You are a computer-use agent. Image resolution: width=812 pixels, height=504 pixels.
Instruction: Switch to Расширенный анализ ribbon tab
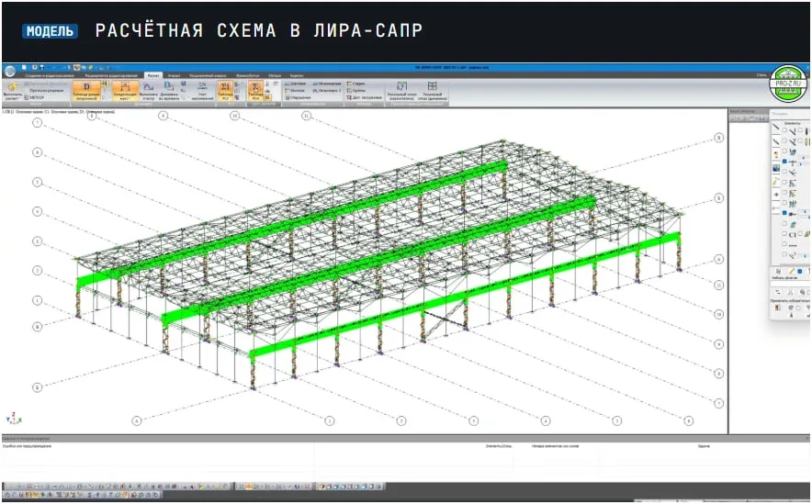pos(208,75)
